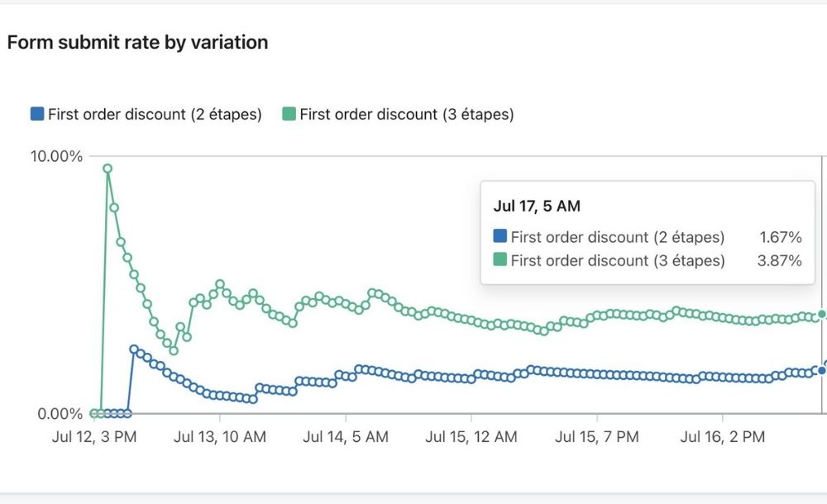Click the "Jul 17, 5 AM" tooltip heading

[537, 207]
